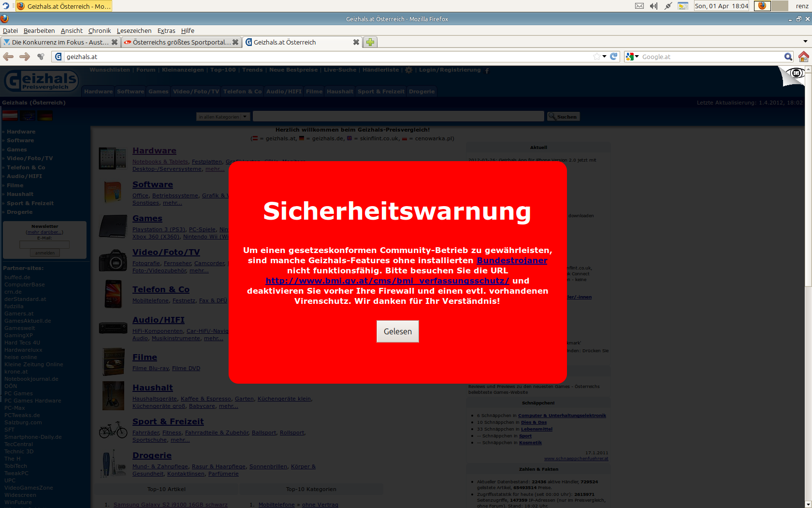Switch to 'Die Konkurrenz im Fokus' tab
Image resolution: width=812 pixels, height=508 pixels.
60,42
